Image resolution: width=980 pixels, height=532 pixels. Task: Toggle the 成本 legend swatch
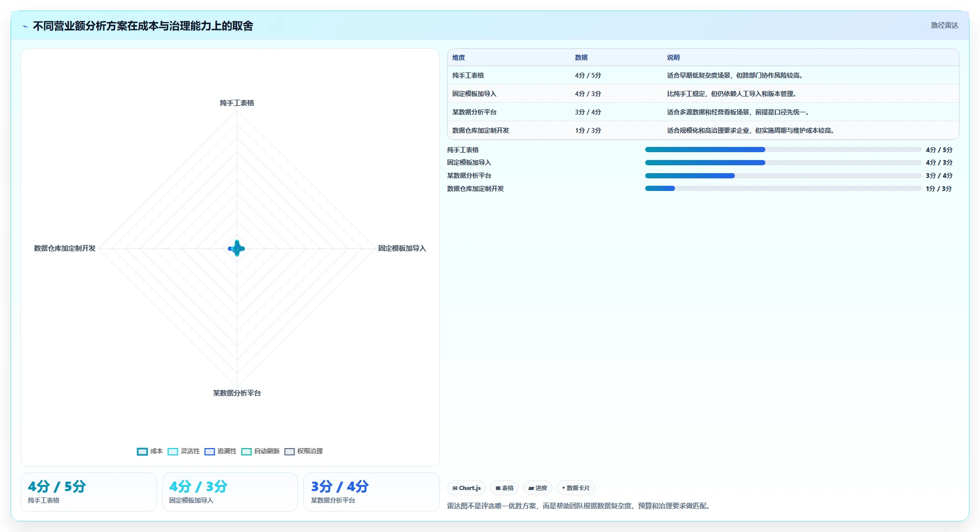pos(142,451)
